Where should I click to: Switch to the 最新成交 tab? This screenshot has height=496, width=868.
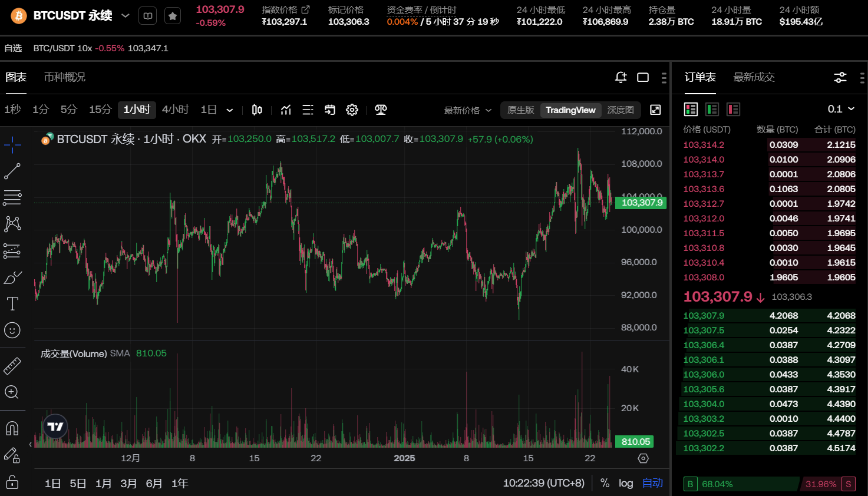coord(754,77)
